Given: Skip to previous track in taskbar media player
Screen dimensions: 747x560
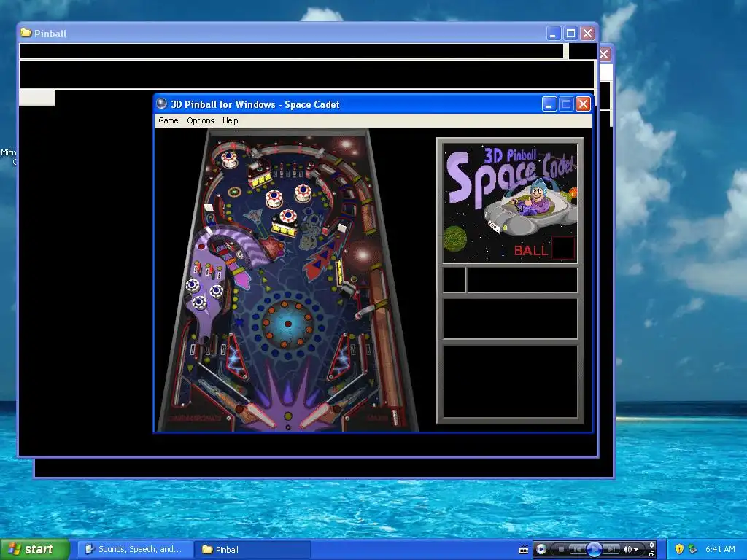Looking at the screenshot, I should (576, 549).
